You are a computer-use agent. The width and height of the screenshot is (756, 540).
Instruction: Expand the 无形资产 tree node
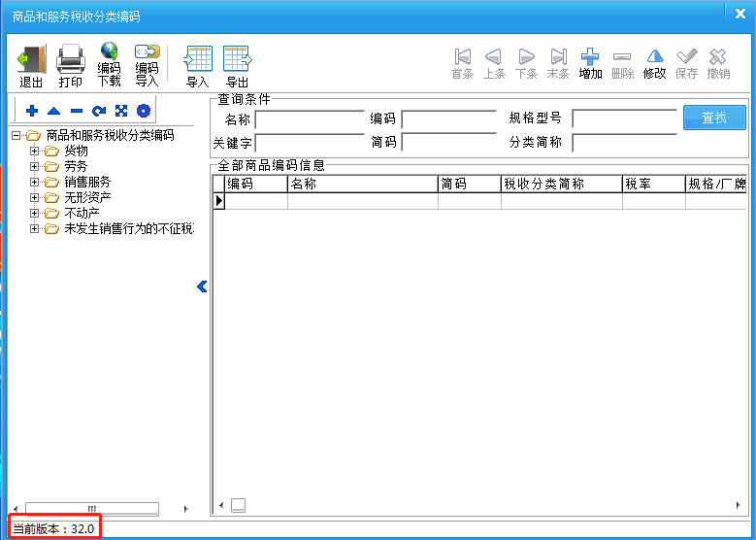click(34, 197)
